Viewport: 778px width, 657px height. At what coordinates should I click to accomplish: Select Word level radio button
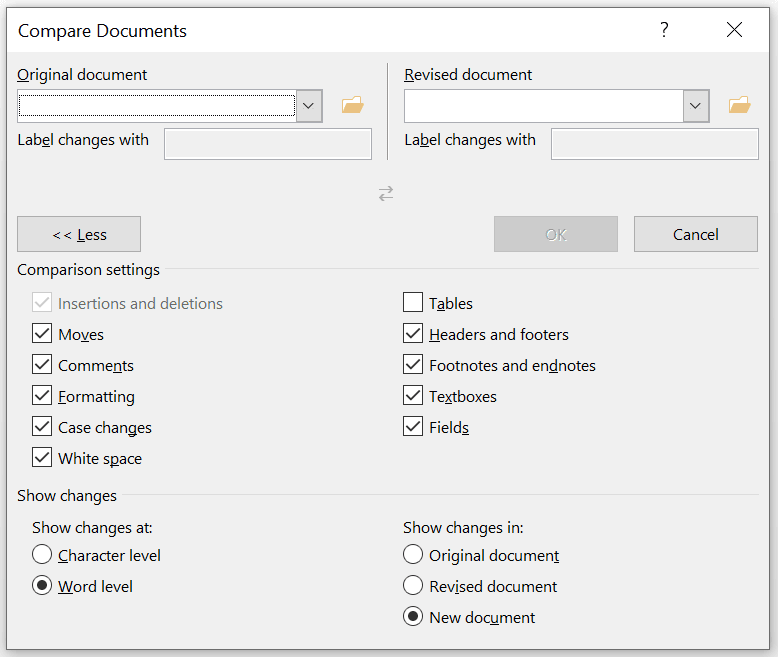[42, 586]
